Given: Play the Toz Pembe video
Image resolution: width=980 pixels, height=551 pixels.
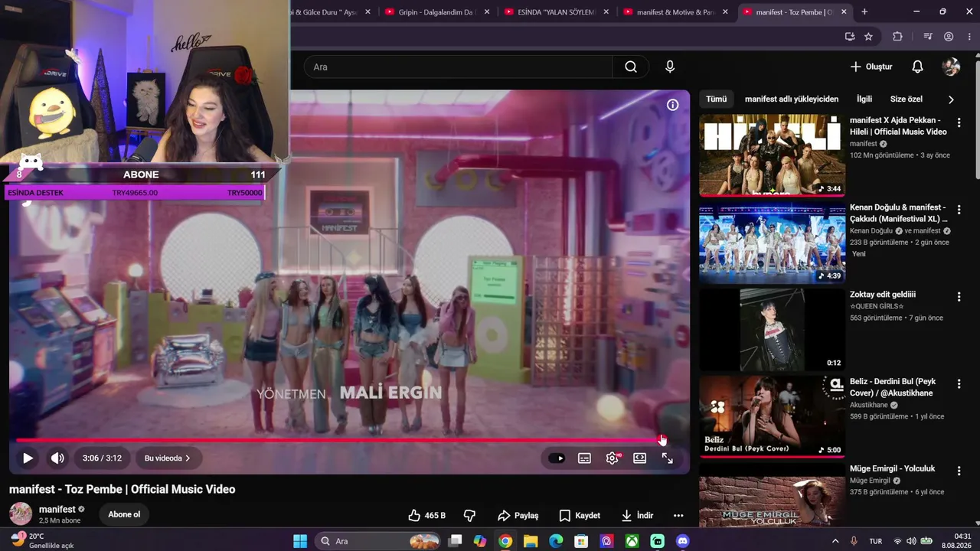Looking at the screenshot, I should click(x=28, y=458).
